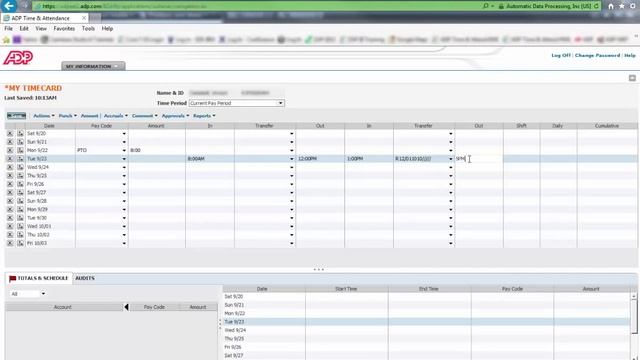Open first Transfer dropdown for Tue 9/23
The image size is (640, 360).
coord(291,159)
